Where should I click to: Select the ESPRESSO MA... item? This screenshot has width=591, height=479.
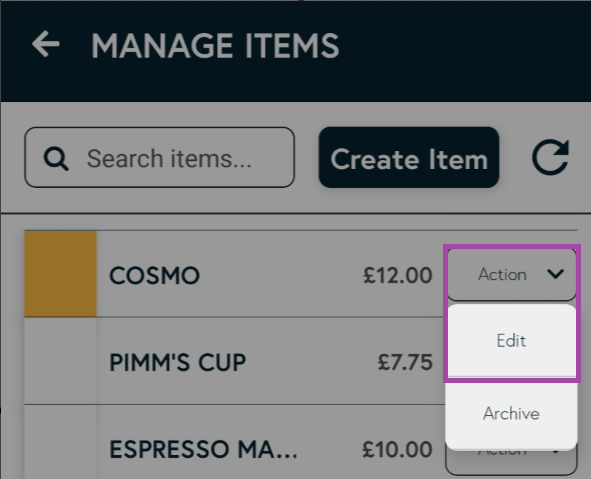point(203,449)
